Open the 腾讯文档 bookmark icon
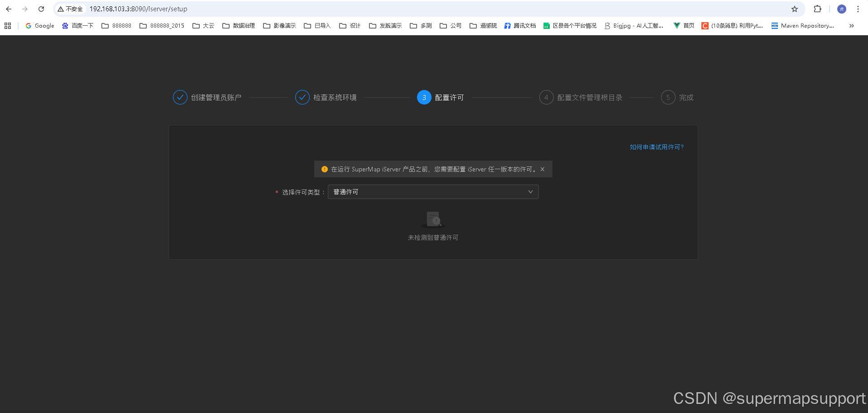 click(x=507, y=26)
